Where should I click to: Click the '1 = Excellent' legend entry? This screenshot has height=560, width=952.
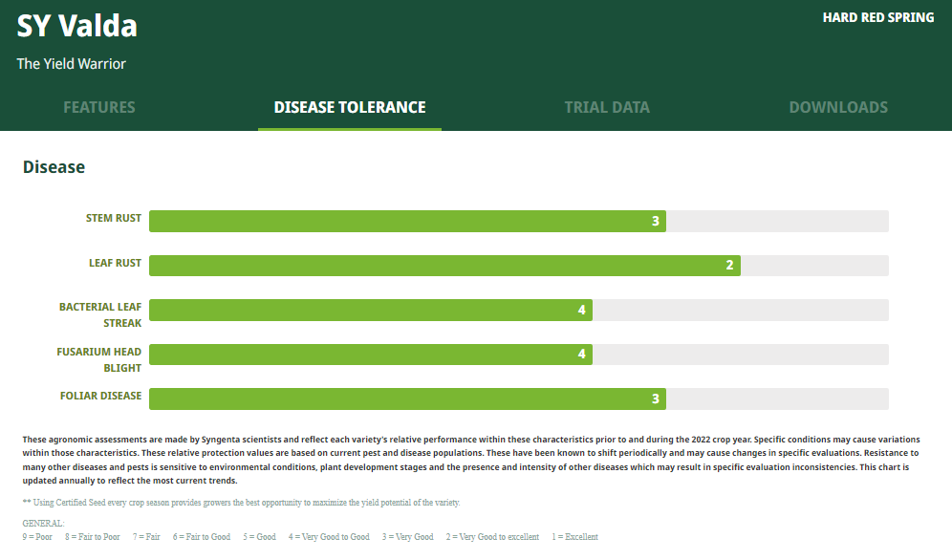click(575, 537)
